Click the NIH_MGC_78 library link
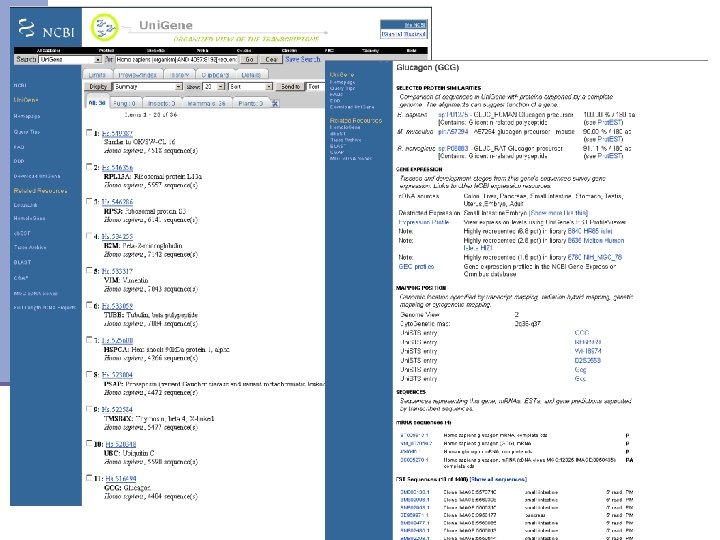Image resolution: width=720 pixels, height=540 pixels. click(595, 257)
